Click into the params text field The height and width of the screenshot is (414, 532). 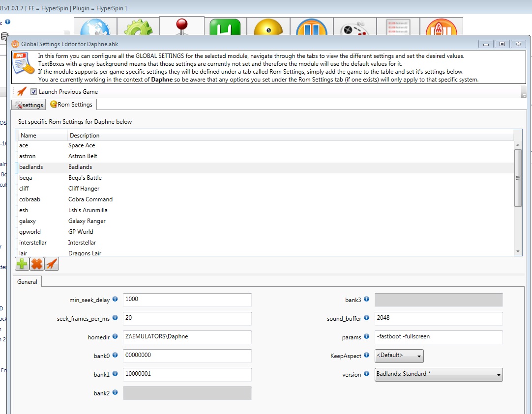(x=438, y=337)
